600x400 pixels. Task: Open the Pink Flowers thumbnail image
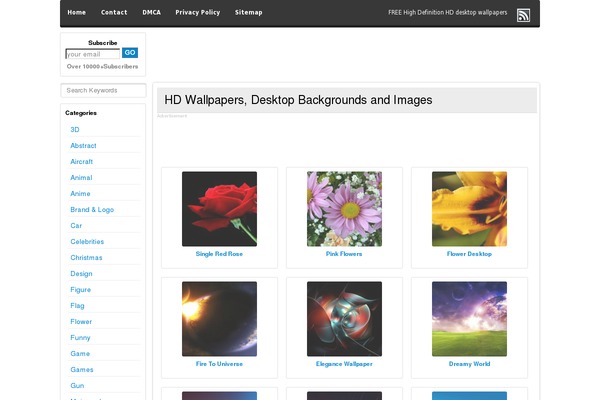(344, 209)
